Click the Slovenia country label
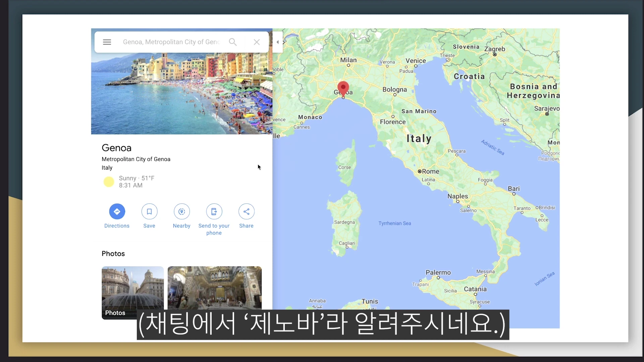Screen dimensions: 644x362 click(x=466, y=47)
